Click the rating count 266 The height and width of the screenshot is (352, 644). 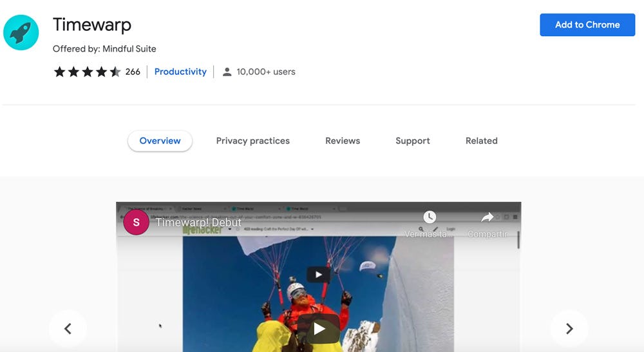point(133,72)
